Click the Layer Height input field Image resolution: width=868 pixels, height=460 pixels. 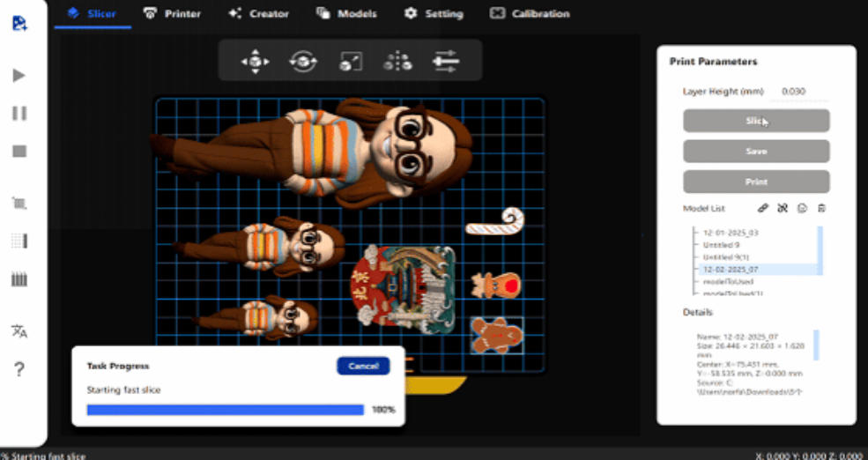click(793, 92)
